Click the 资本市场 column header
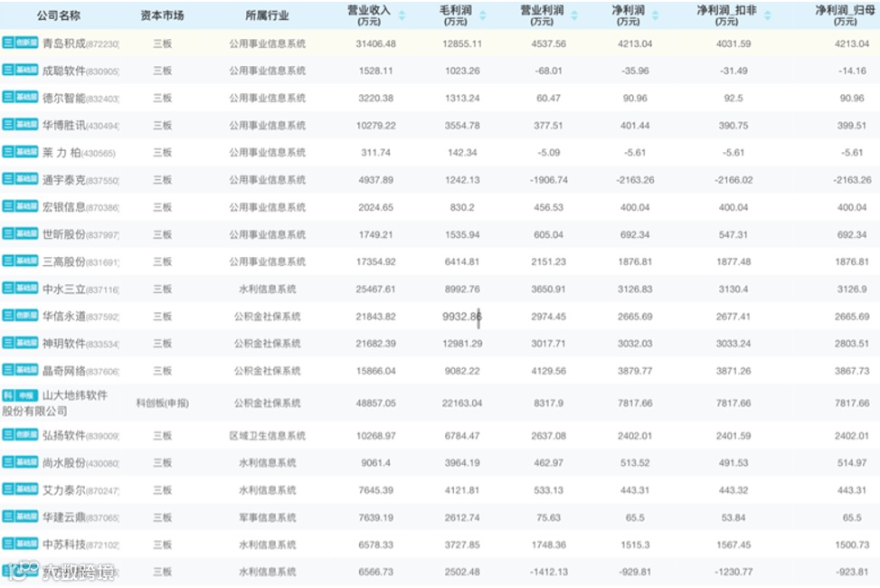Viewport: 880px width, 588px height. (162, 15)
